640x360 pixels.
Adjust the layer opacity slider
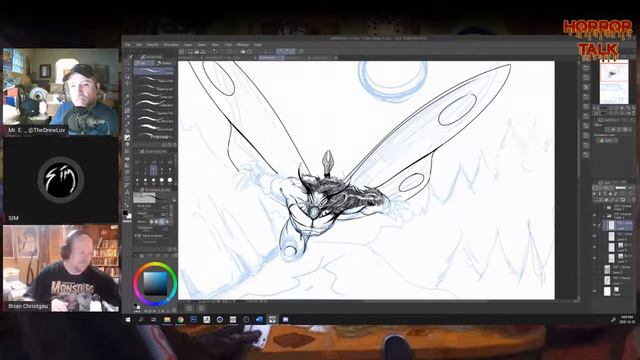click(620, 188)
